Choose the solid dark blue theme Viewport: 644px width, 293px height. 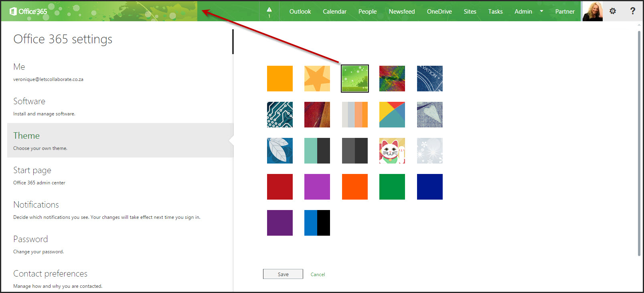tap(429, 187)
